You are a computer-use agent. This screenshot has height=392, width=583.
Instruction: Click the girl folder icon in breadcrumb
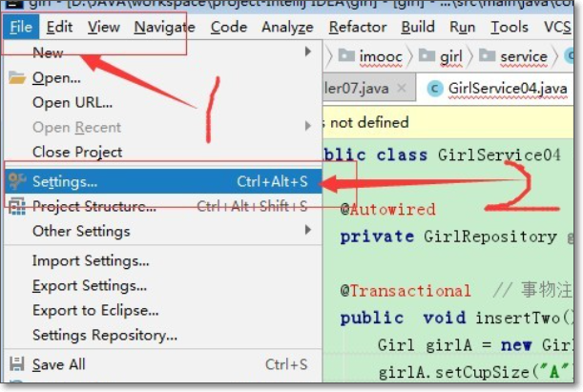pos(425,57)
